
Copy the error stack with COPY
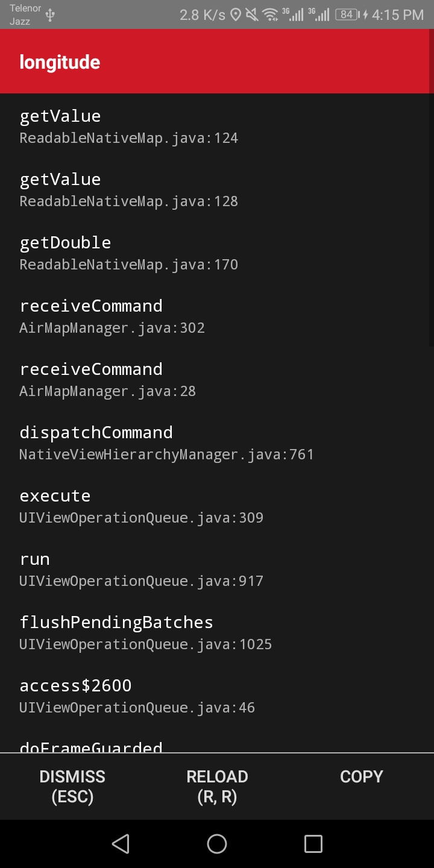pyautogui.click(x=361, y=776)
